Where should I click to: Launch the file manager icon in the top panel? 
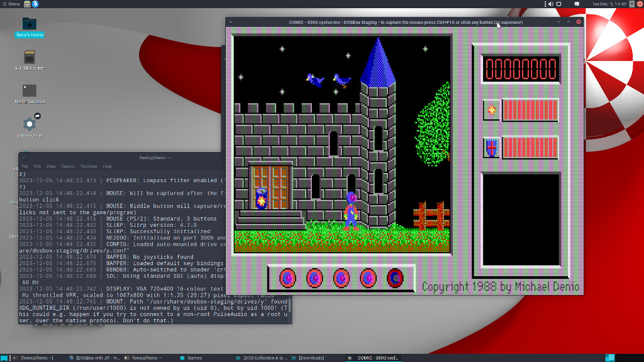[x=27, y=4]
